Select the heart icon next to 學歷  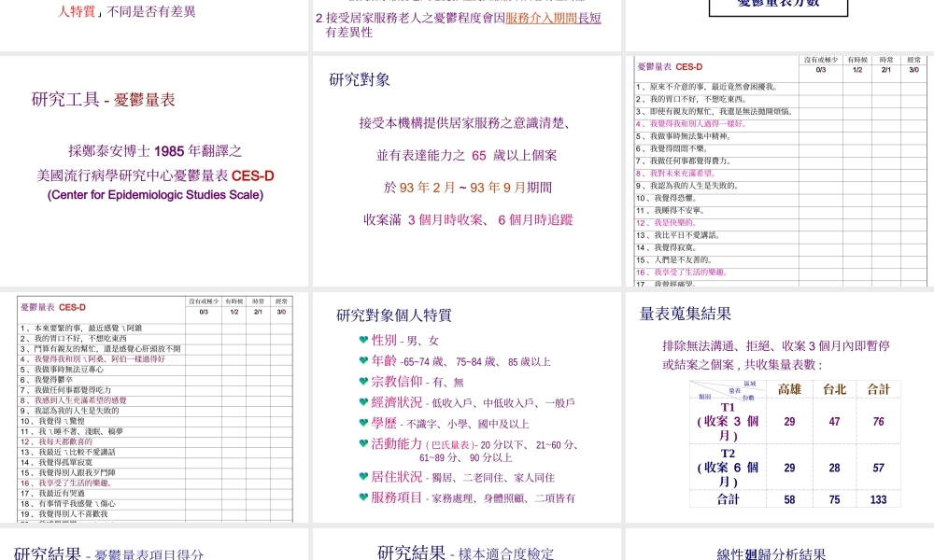363,423
